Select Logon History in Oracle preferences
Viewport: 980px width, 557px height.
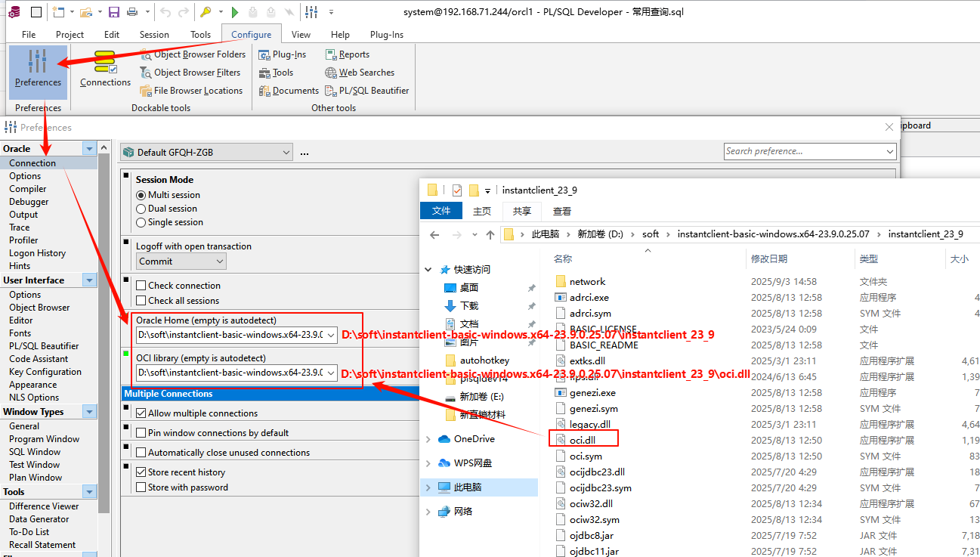coord(37,253)
